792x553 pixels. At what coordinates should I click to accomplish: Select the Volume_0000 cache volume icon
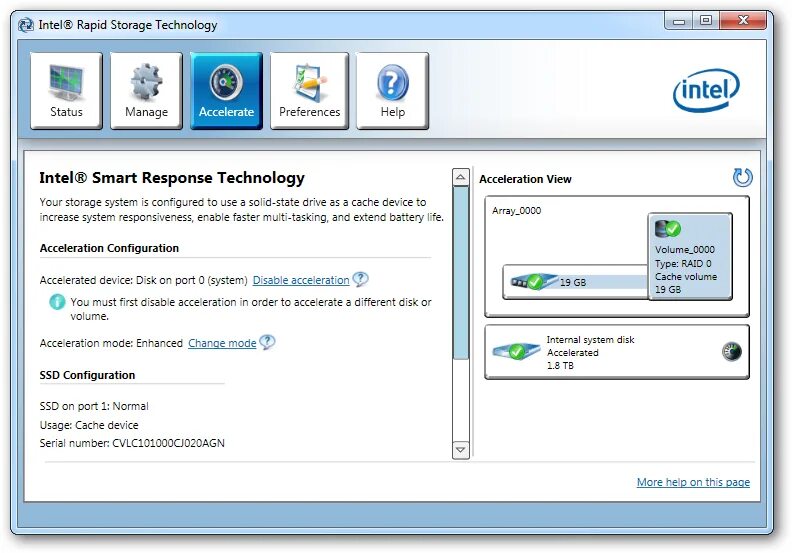pyautogui.click(x=668, y=229)
